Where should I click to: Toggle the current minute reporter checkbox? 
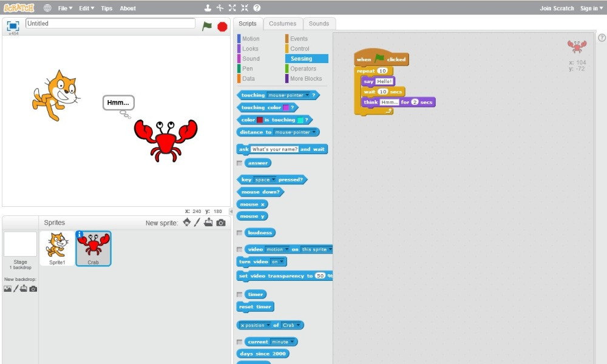click(x=240, y=342)
